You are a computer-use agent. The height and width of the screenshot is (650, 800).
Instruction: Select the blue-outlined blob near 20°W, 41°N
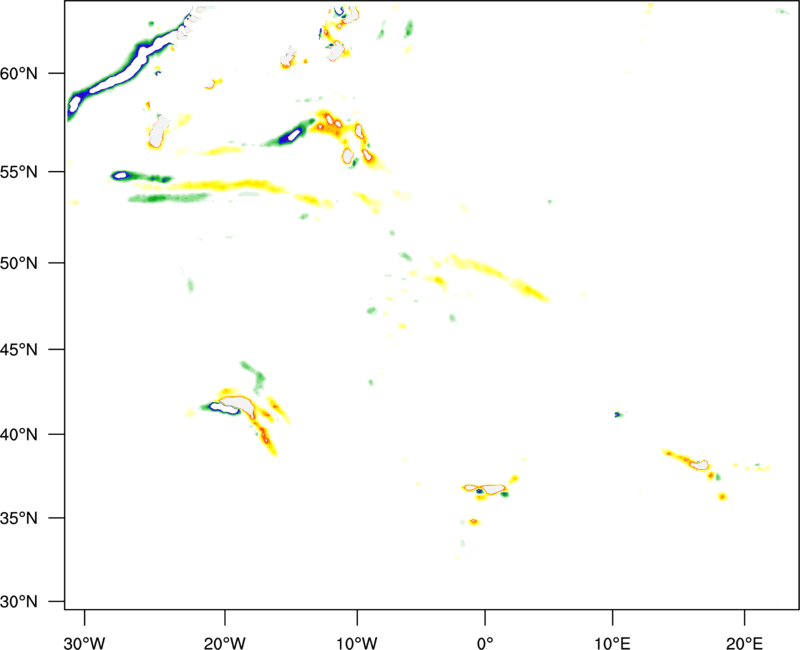pyautogui.click(x=222, y=408)
